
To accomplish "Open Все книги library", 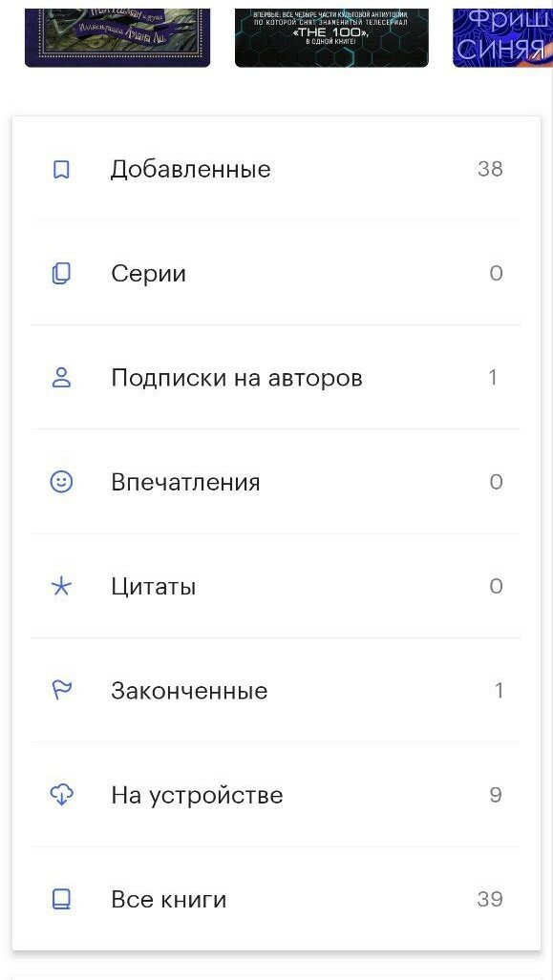I will coord(276,900).
